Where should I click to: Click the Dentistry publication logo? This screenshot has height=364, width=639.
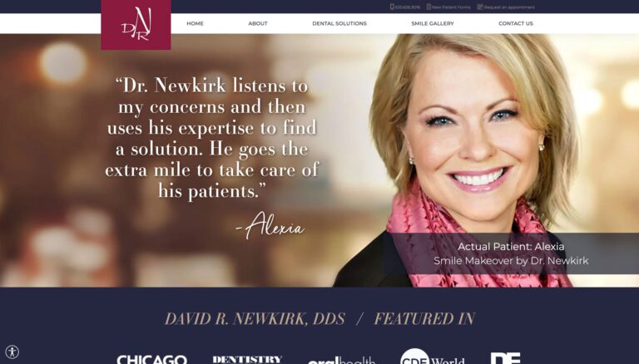point(247,359)
